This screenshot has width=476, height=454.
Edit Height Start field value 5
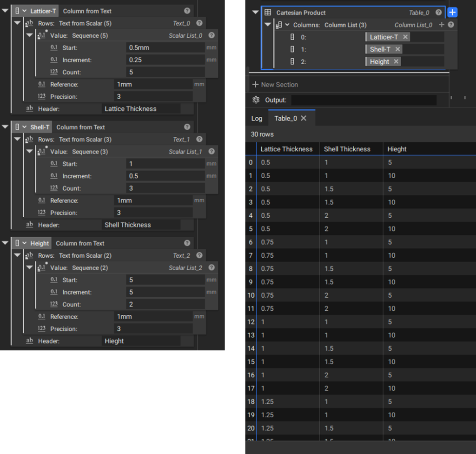point(165,280)
